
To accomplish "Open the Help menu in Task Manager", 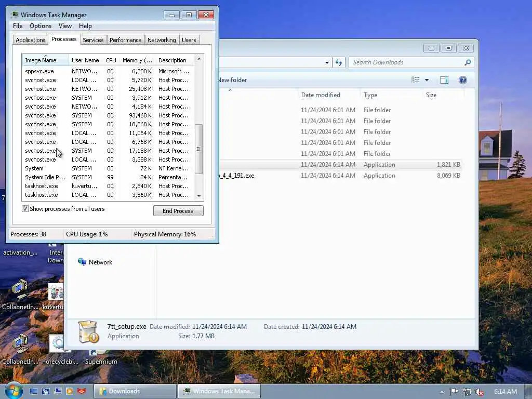I will tap(85, 26).
